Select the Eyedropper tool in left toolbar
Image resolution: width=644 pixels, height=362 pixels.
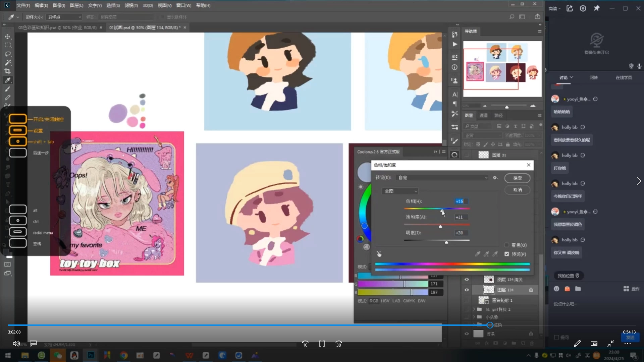(7, 80)
